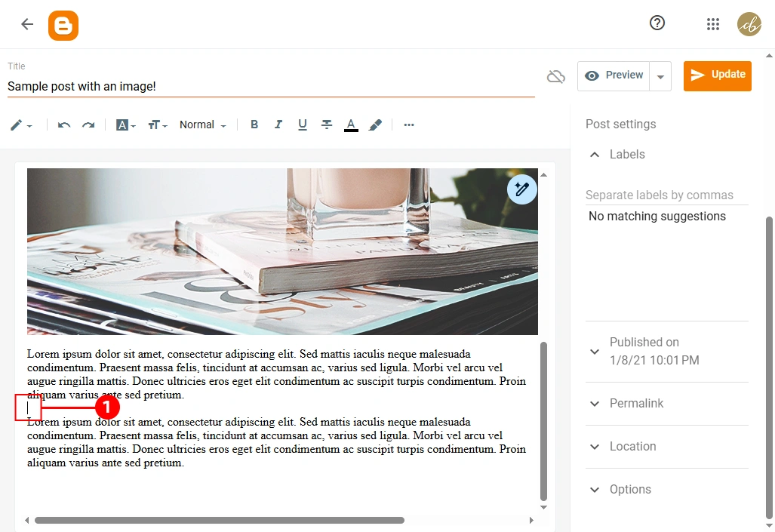Open the Blogger home logo
Screen dimensions: 775x532
(63, 26)
